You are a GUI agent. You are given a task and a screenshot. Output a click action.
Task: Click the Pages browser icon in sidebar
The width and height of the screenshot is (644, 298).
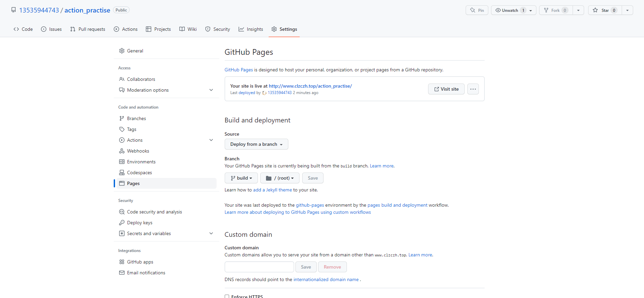pos(122,183)
